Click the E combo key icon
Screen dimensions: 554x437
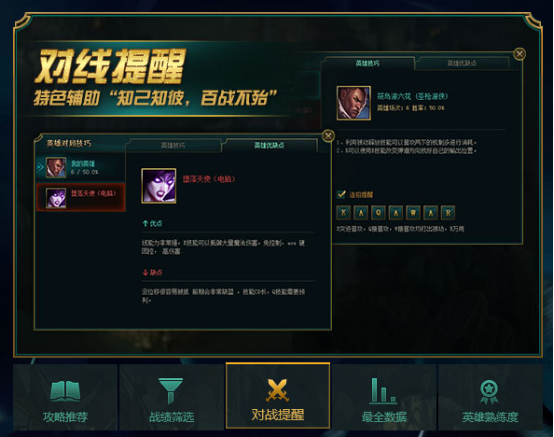[343, 213]
